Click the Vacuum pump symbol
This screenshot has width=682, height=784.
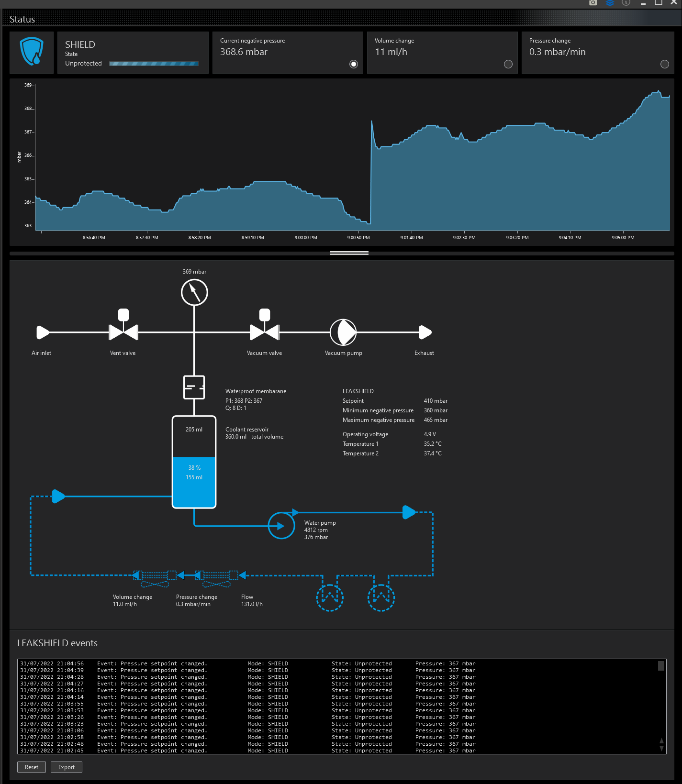point(343,332)
